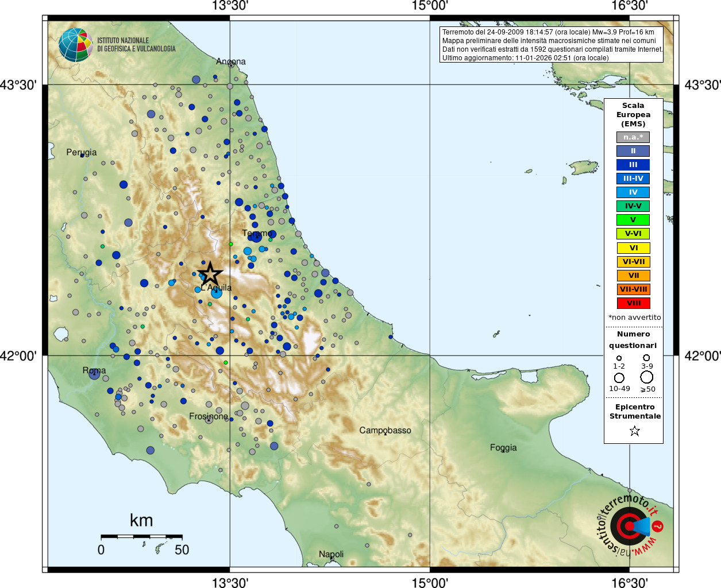Click the 3-9 questionnaires circle in the legend
Image resolution: width=721 pixels, height=588 pixels.
pos(646,357)
